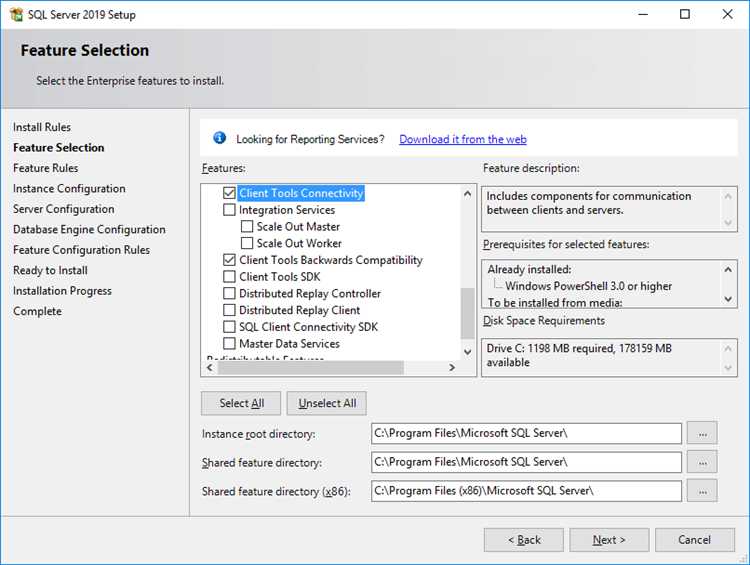Cancel the SQL Server setup
This screenshot has width=750, height=565.
(x=695, y=540)
